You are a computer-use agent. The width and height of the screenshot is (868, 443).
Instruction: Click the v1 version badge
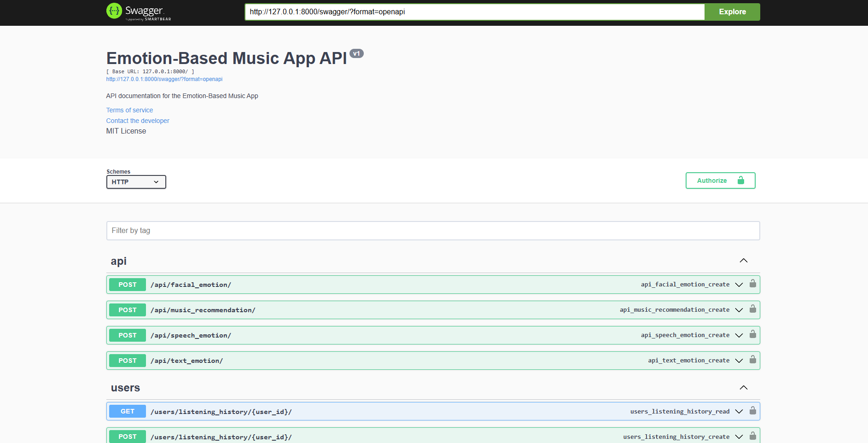[356, 53]
